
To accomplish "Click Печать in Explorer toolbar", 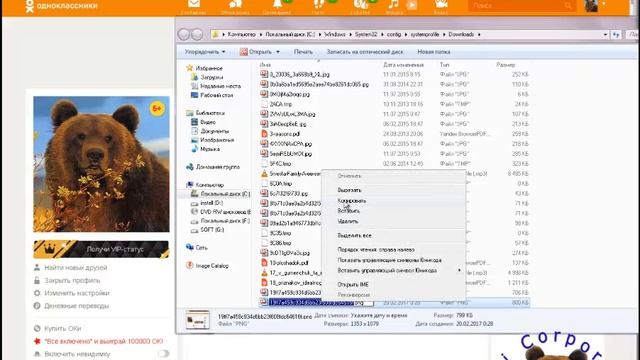I will click(x=303, y=52).
